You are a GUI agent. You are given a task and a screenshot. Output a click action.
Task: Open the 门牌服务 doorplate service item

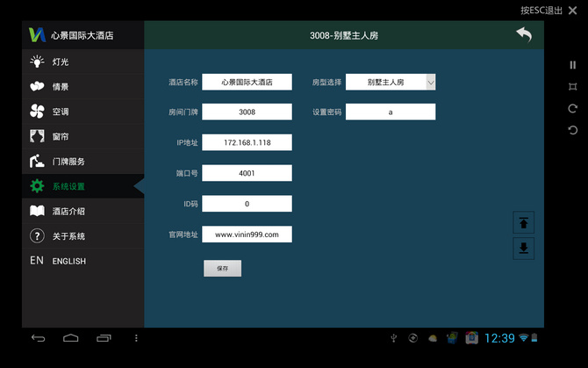tap(82, 162)
